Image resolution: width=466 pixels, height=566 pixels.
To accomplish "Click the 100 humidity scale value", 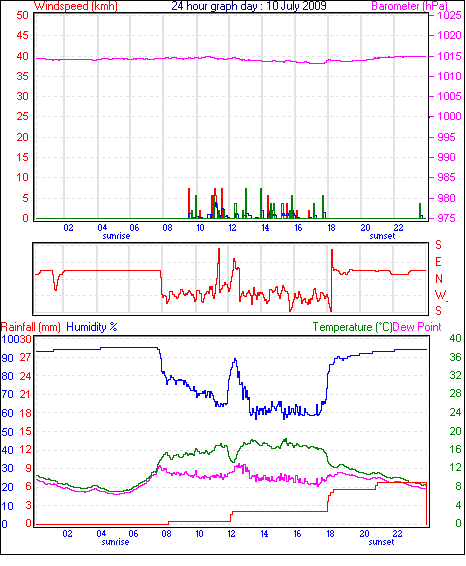I will coord(10,339).
